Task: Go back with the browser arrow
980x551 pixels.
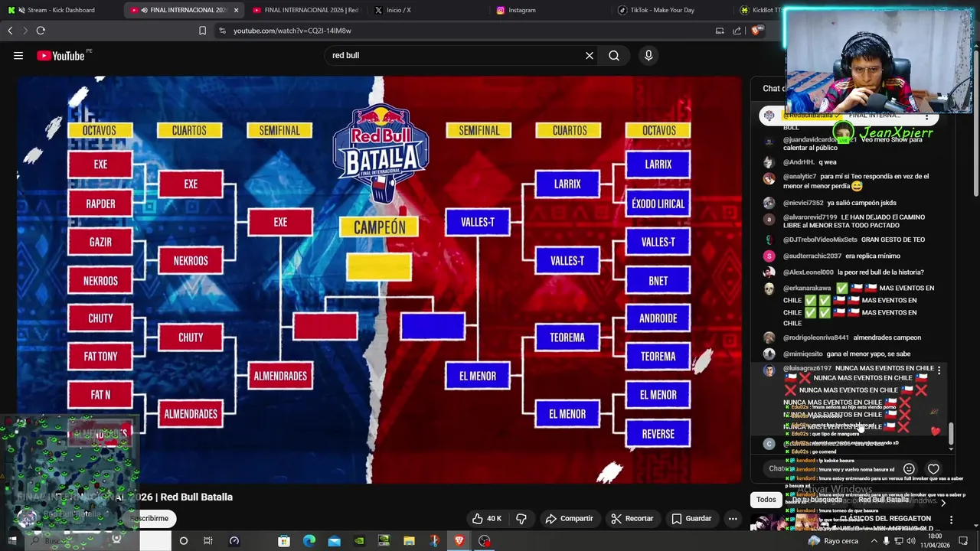Action: point(10,31)
